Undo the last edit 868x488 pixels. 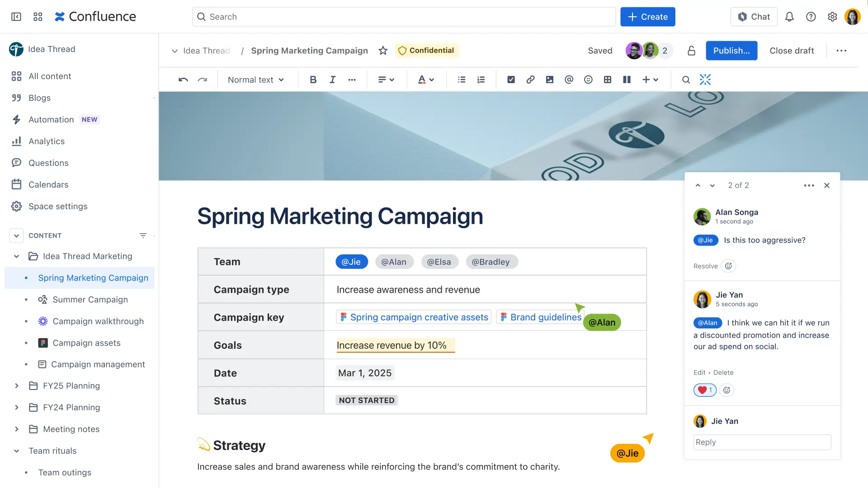click(x=183, y=80)
